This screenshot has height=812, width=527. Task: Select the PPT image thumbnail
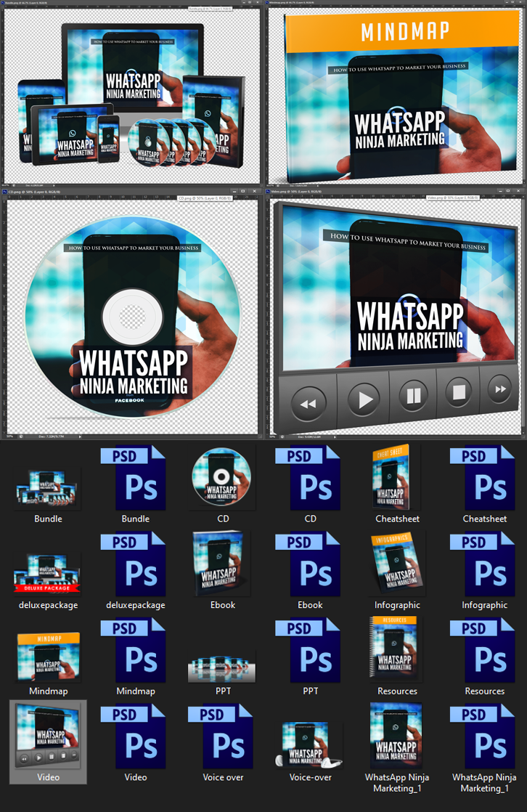(221, 669)
